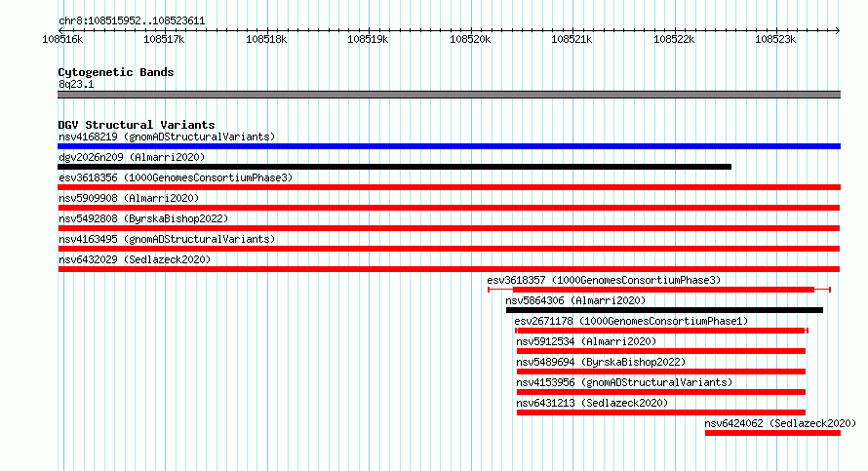This screenshot has height=471, width=868.
Task: Click the red nsv6432029 variant bar
Action: point(449,269)
